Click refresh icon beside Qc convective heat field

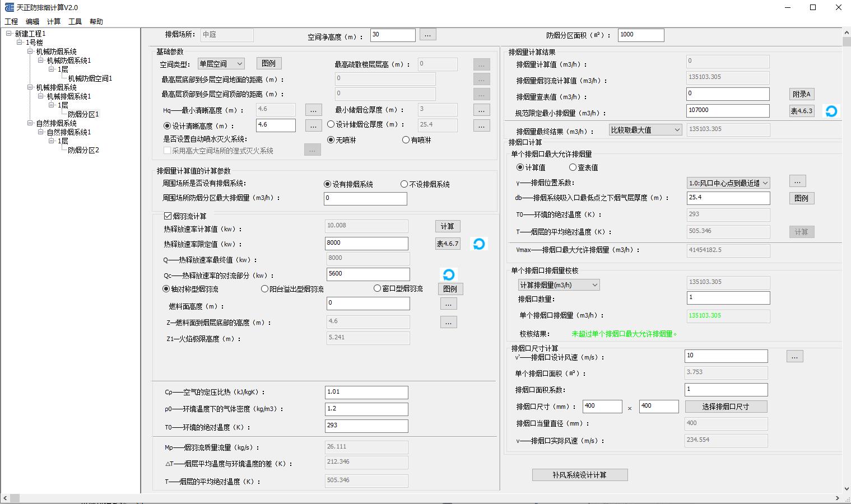click(x=448, y=274)
